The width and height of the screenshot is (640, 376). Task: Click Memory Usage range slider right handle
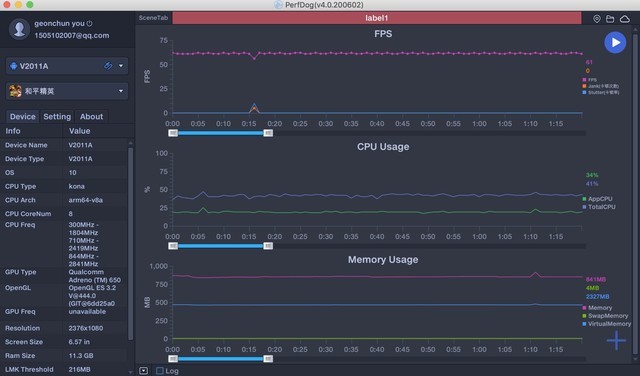pos(268,359)
